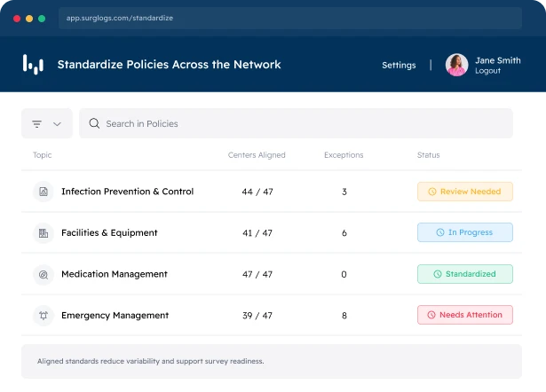
Task: Click the exceptions count 8
Action: 344,316
